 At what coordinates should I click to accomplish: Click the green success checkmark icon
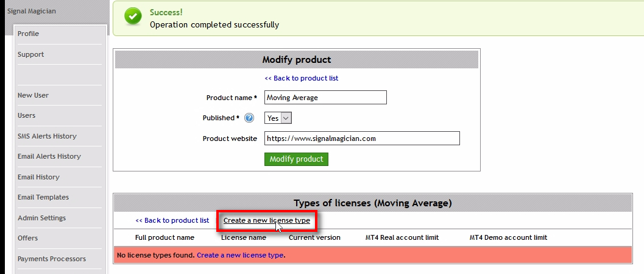[x=133, y=17]
